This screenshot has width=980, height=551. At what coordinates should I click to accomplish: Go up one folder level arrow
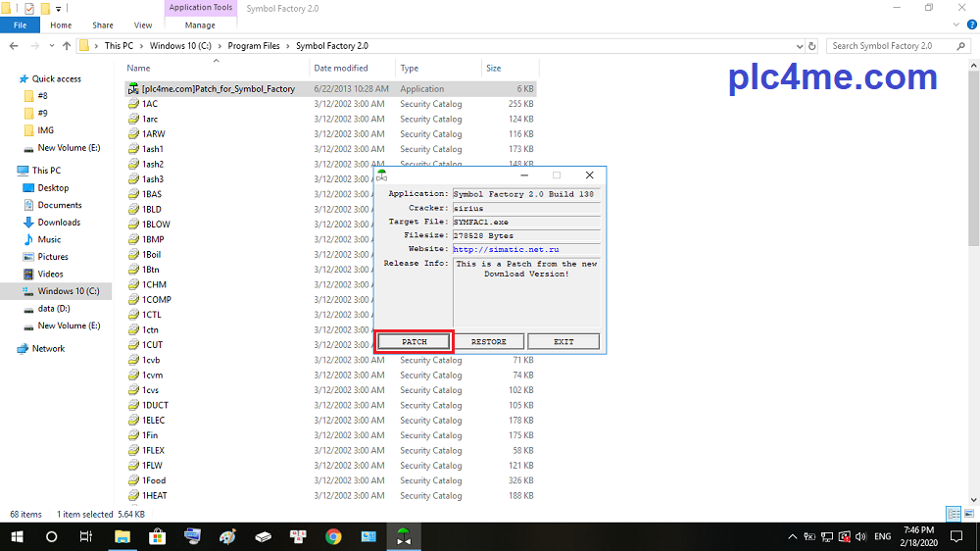pos(67,46)
